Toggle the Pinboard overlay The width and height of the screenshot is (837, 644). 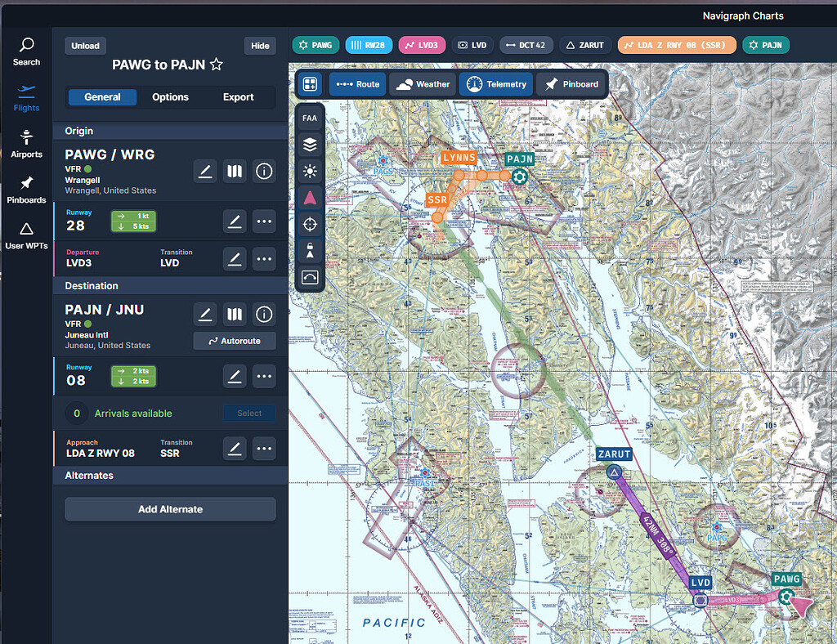pos(571,84)
